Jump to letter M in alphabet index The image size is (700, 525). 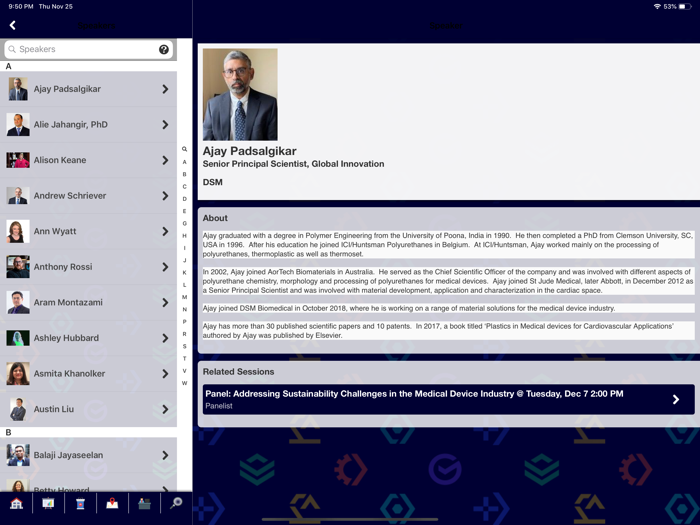coord(184,297)
